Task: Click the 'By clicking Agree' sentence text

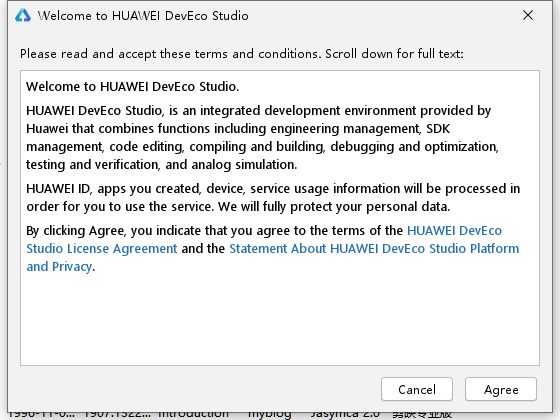Action: pos(214,231)
